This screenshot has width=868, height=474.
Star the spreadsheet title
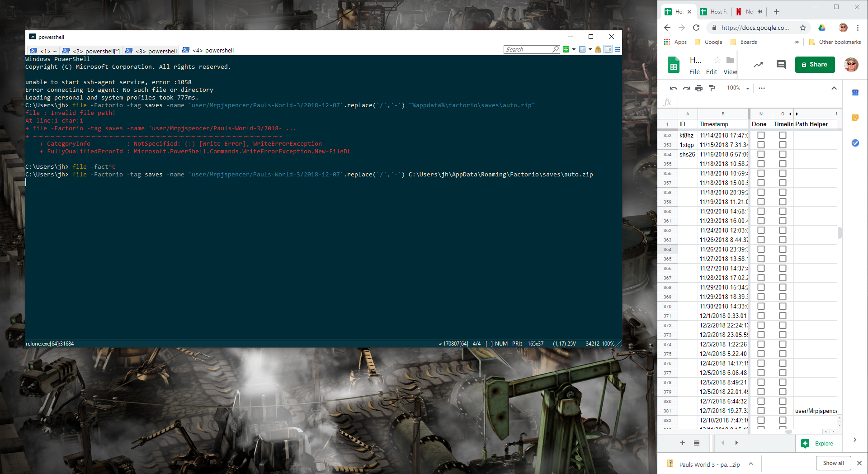717,60
